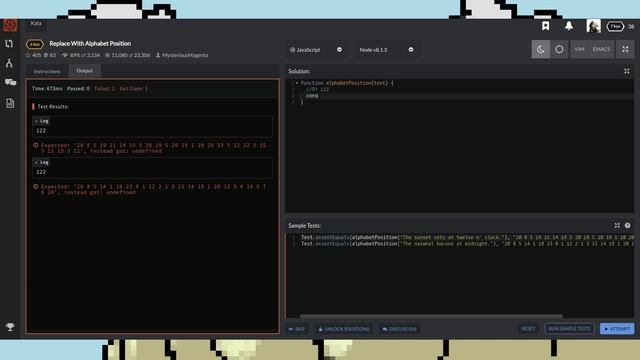Toggle full-screen editor layout icon
The image size is (640, 360).
625,49
